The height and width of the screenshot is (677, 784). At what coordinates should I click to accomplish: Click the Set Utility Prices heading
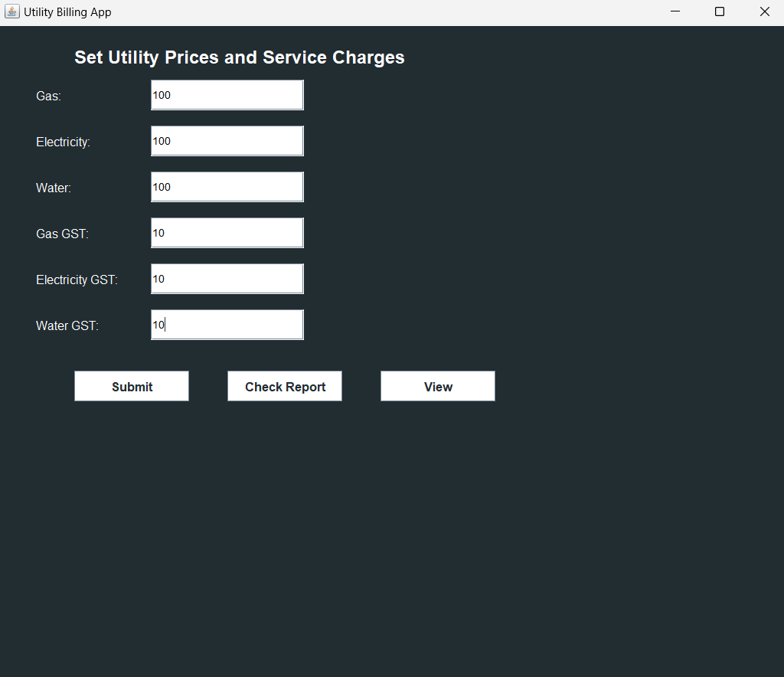pyautogui.click(x=239, y=57)
